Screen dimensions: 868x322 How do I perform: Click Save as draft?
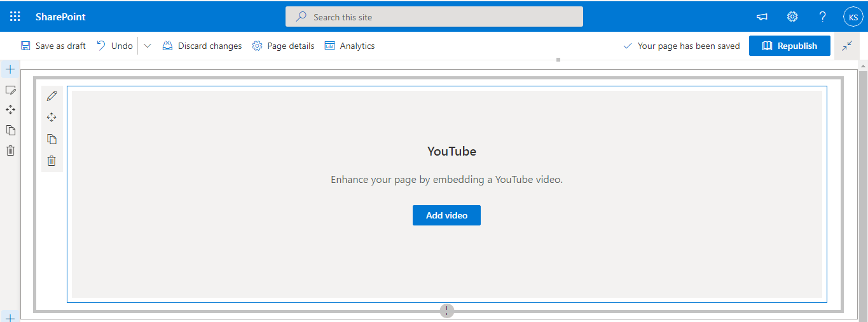tap(53, 46)
